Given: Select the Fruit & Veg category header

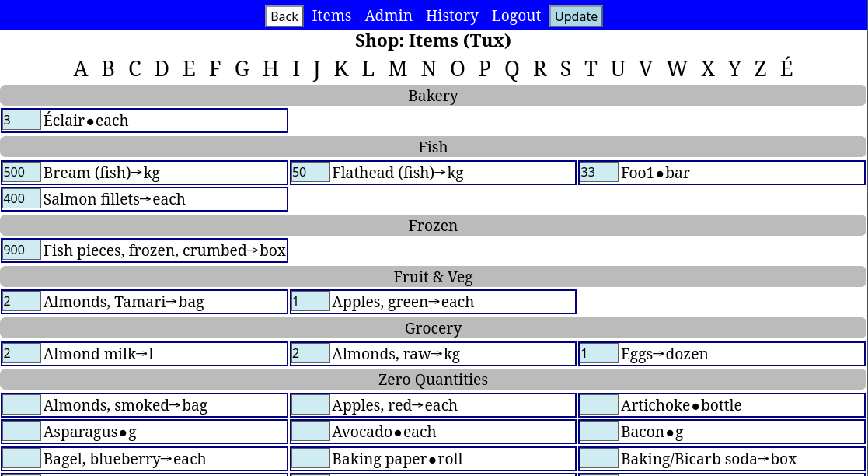Looking at the screenshot, I should pyautogui.click(x=433, y=277).
